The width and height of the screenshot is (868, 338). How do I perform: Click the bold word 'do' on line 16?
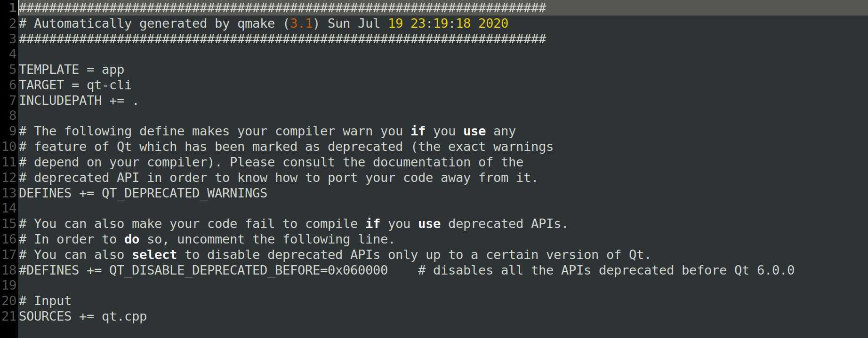click(x=132, y=239)
